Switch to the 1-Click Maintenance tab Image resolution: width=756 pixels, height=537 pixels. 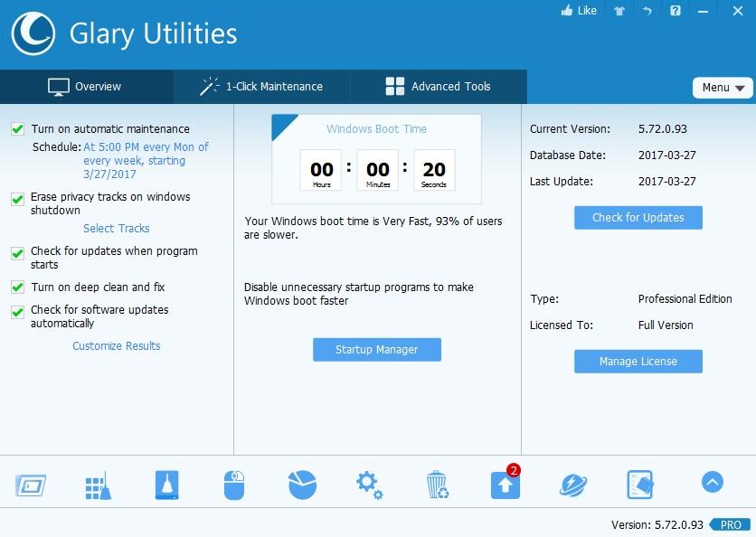[x=262, y=87]
